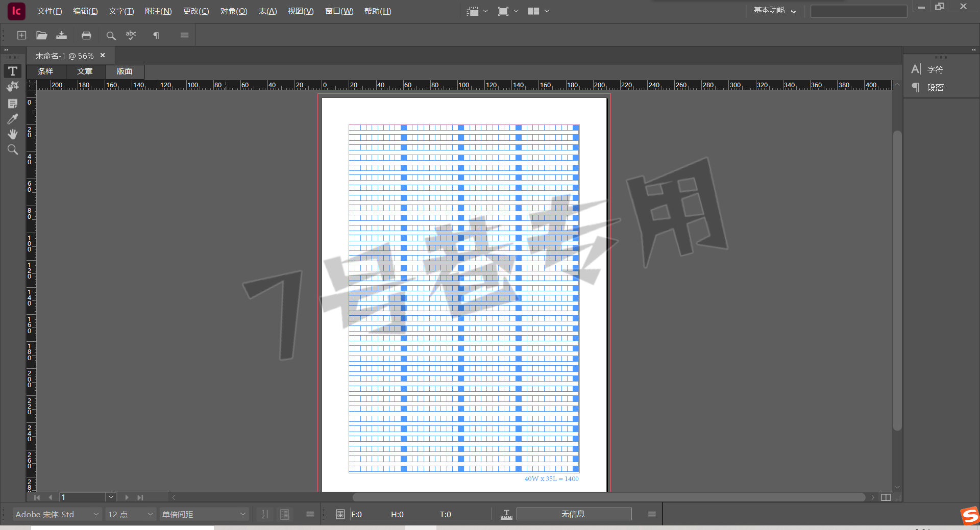
Task: Click the 40W x 35L = 1400 grid label
Action: pos(551,479)
